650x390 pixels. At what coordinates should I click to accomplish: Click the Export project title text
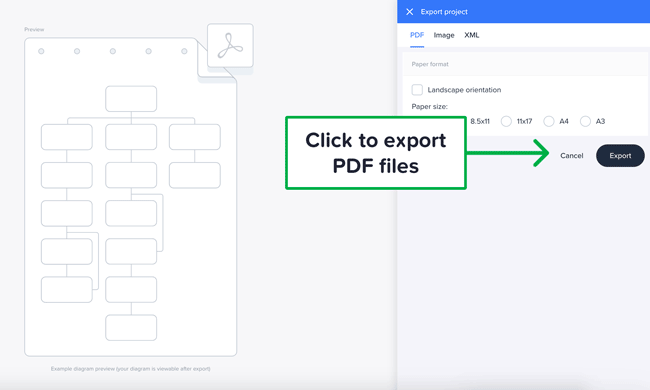[x=444, y=12]
